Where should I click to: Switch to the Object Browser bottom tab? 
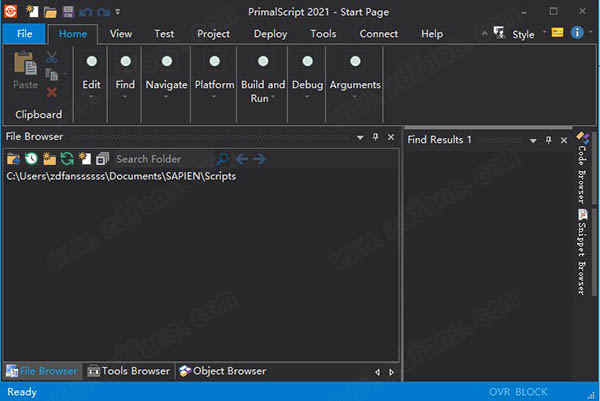point(223,371)
